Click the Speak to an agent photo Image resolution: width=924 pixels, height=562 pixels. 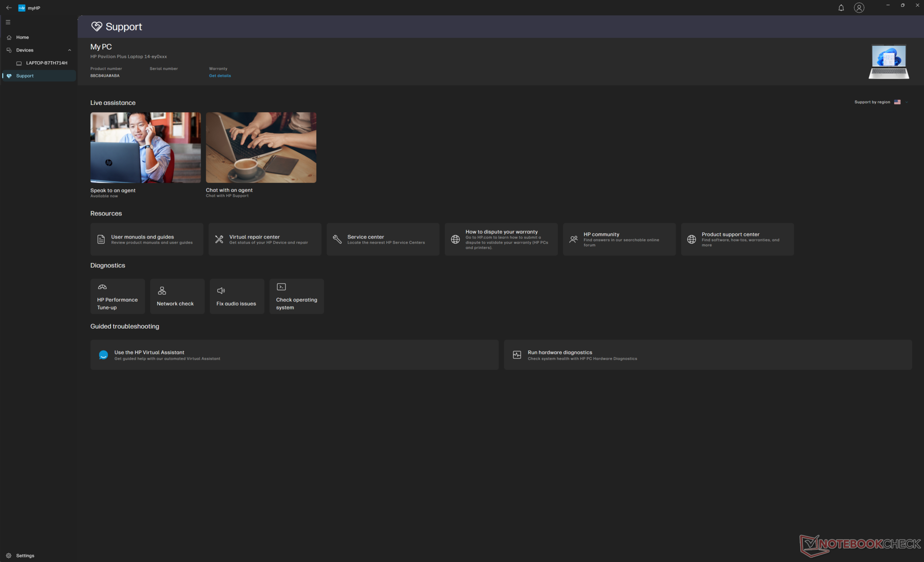pyautogui.click(x=145, y=148)
